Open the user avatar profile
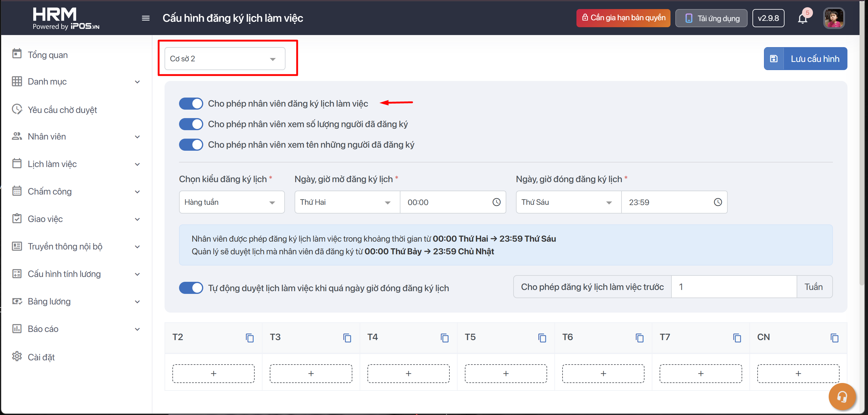Screen dimensions: 868x415 [834, 18]
